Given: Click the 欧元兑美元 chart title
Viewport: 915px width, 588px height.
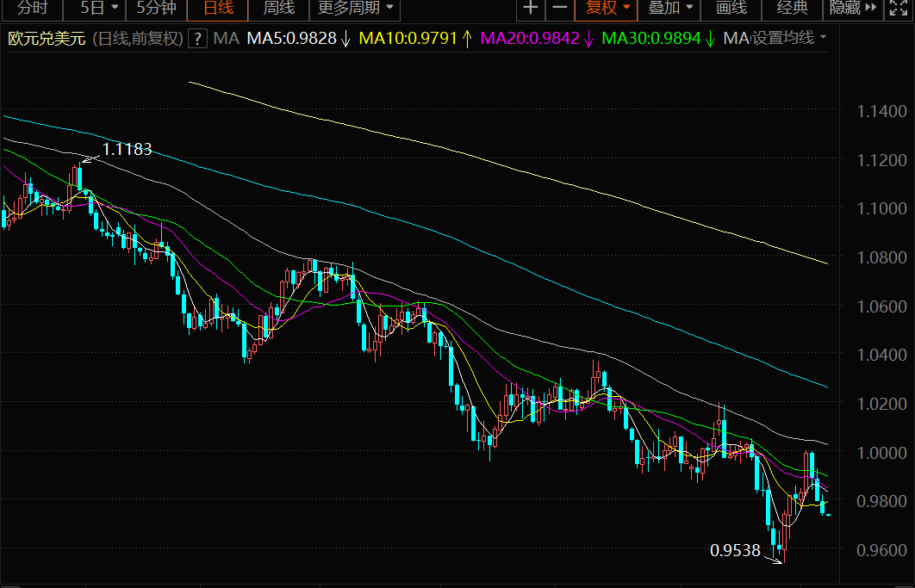Looking at the screenshot, I should [47, 39].
